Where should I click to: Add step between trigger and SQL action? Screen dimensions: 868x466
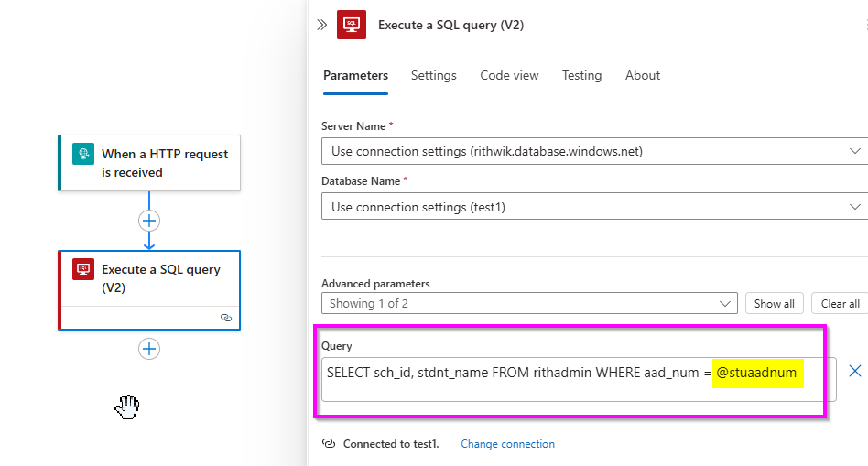coord(149,221)
